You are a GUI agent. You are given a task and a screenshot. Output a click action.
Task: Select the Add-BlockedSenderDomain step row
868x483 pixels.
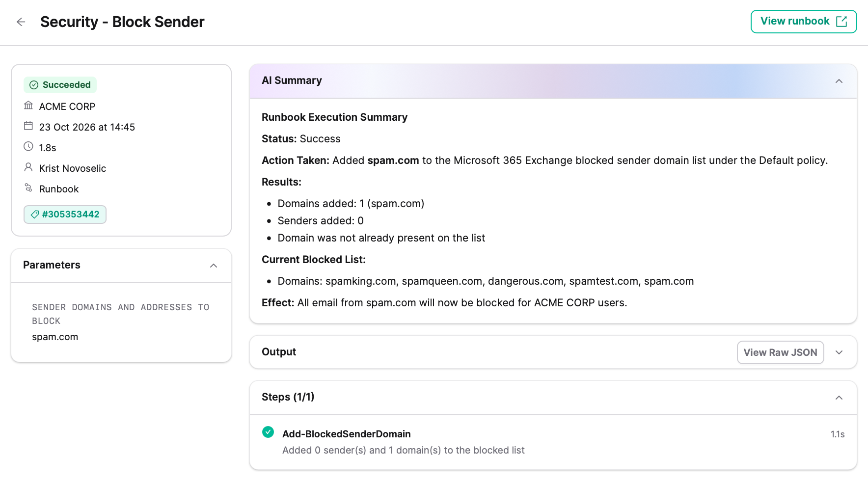click(553, 442)
